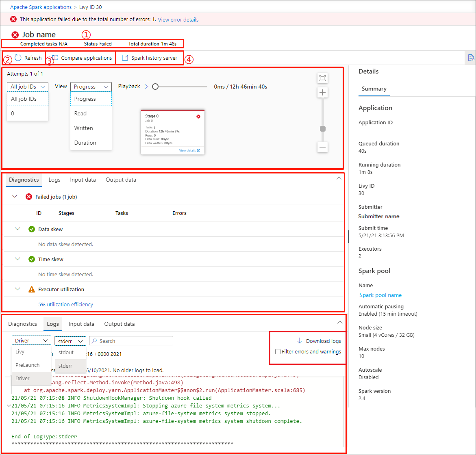Switch to the Input data tab
This screenshot has height=455, width=476.
pos(83,180)
